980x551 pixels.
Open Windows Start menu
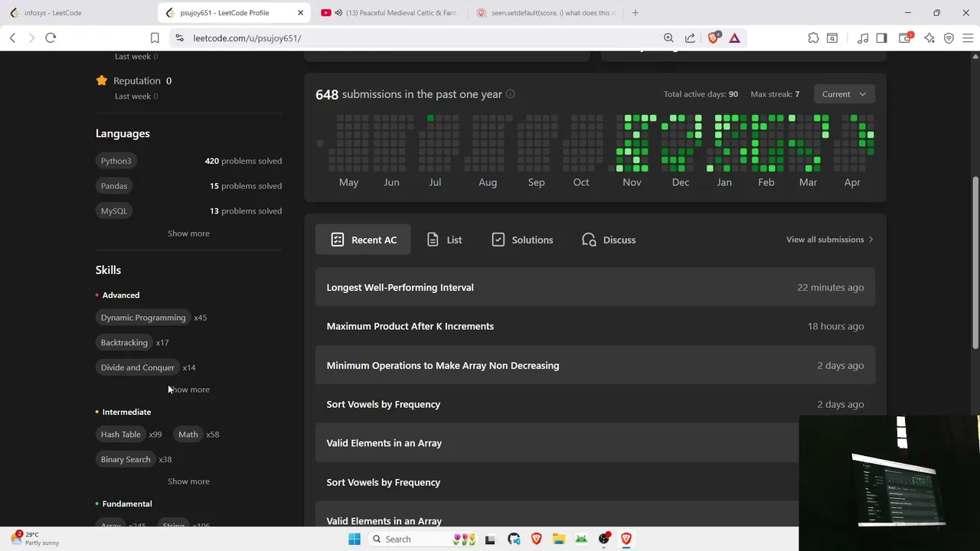coord(354,539)
